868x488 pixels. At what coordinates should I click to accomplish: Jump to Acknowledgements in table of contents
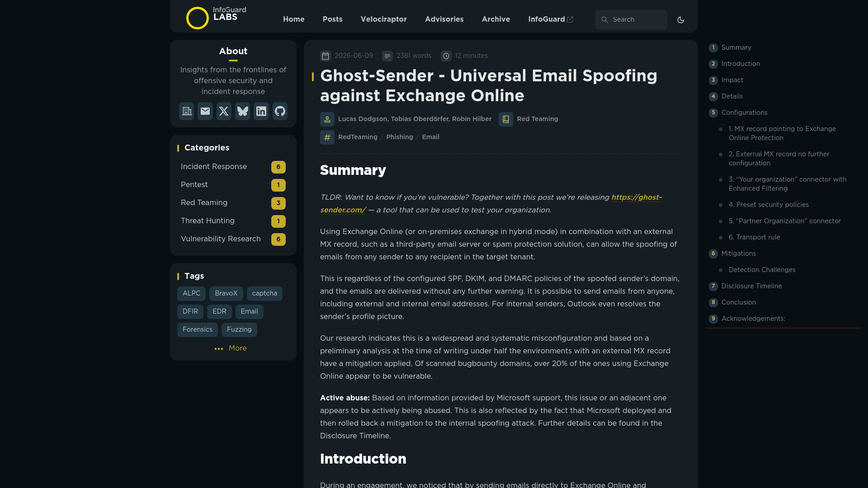pos(753,319)
